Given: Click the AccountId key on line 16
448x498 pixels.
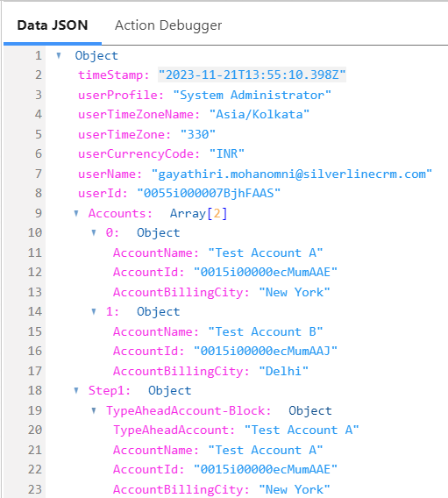Looking at the screenshot, I should pyautogui.click(x=149, y=351).
